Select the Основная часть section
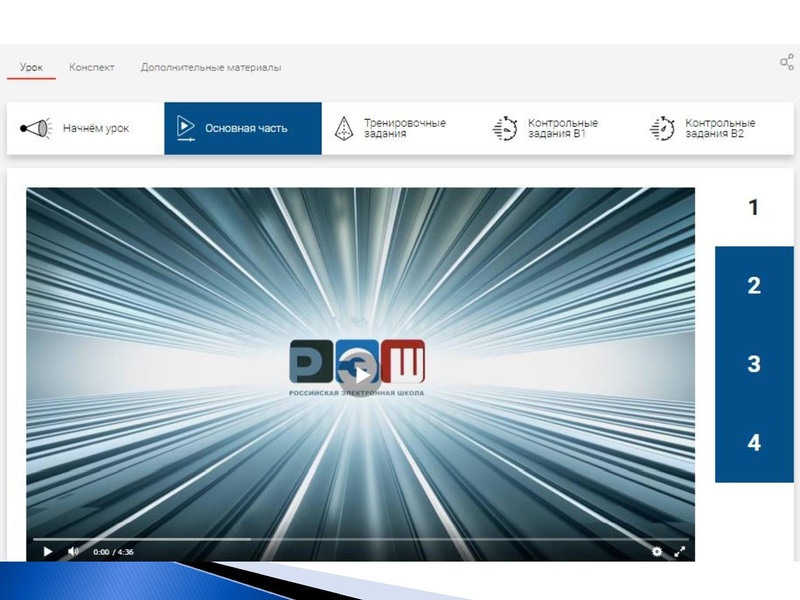Screen dimensions: 800x600 coord(245,129)
